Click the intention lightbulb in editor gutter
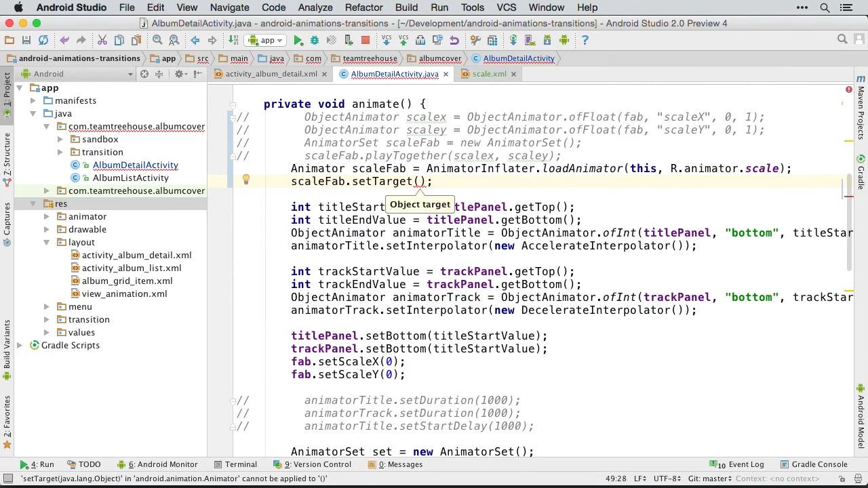Viewport: 868px width, 488px height. pyautogui.click(x=246, y=180)
